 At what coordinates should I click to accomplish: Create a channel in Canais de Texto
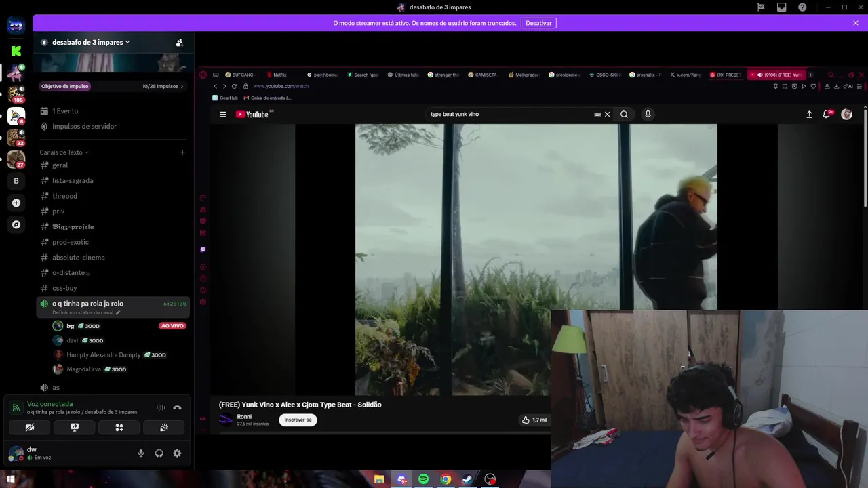point(182,152)
